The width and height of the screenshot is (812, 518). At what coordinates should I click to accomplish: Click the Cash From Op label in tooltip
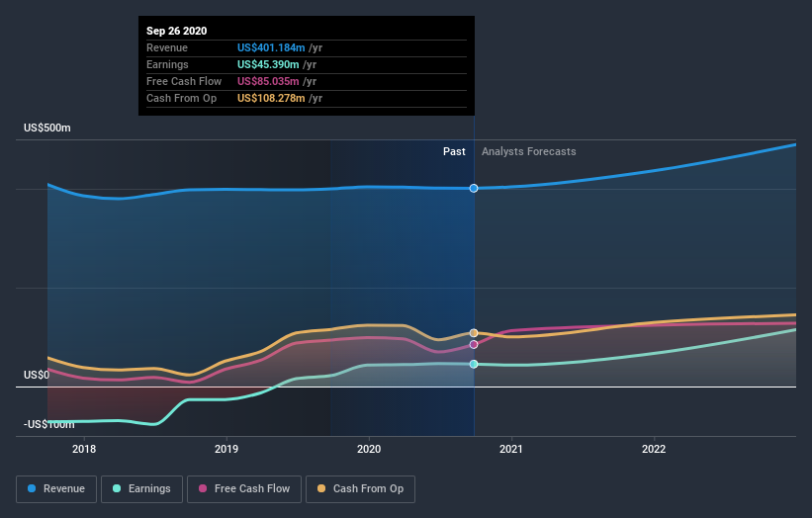tap(181, 98)
